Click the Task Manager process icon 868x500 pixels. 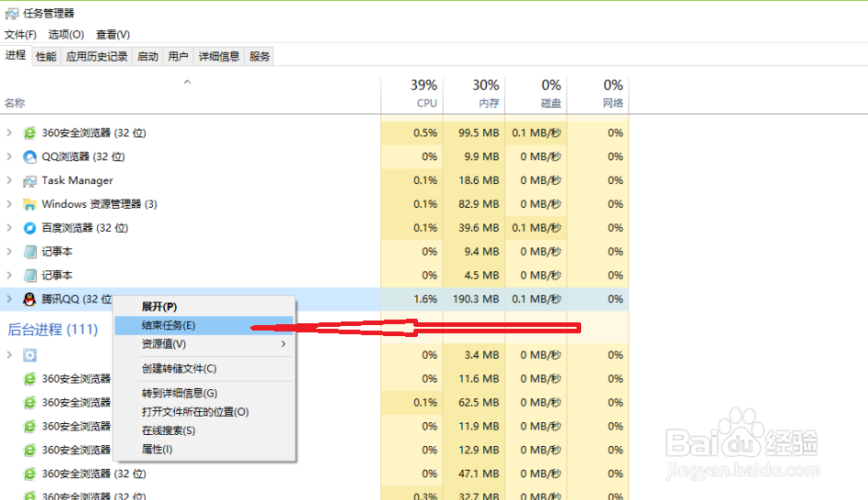coord(29,180)
